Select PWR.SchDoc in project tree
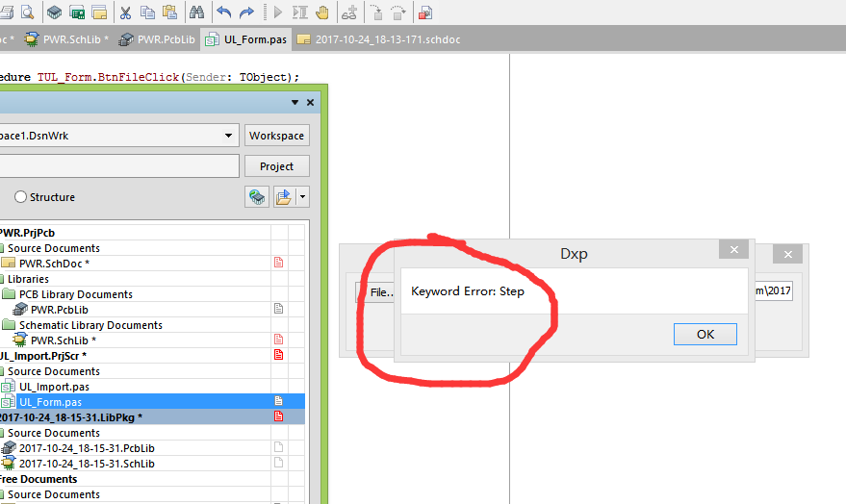Screen dimensions: 846x504 [54, 264]
